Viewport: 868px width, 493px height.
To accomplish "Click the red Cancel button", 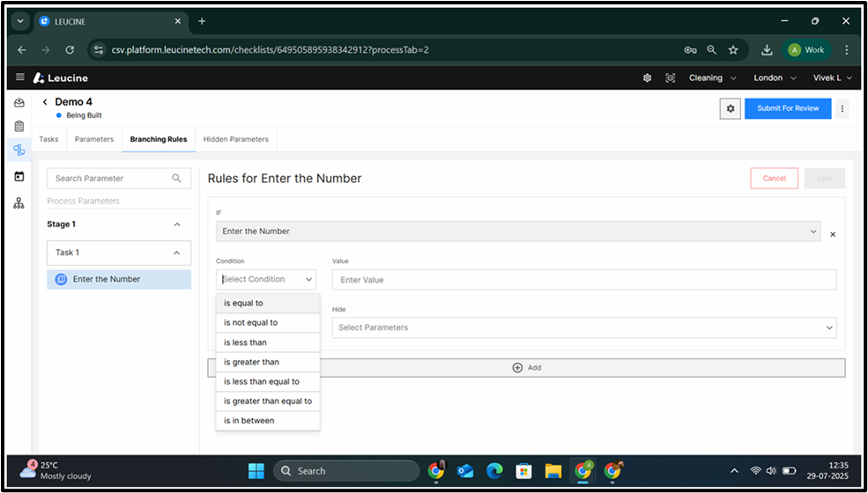I will tap(774, 178).
